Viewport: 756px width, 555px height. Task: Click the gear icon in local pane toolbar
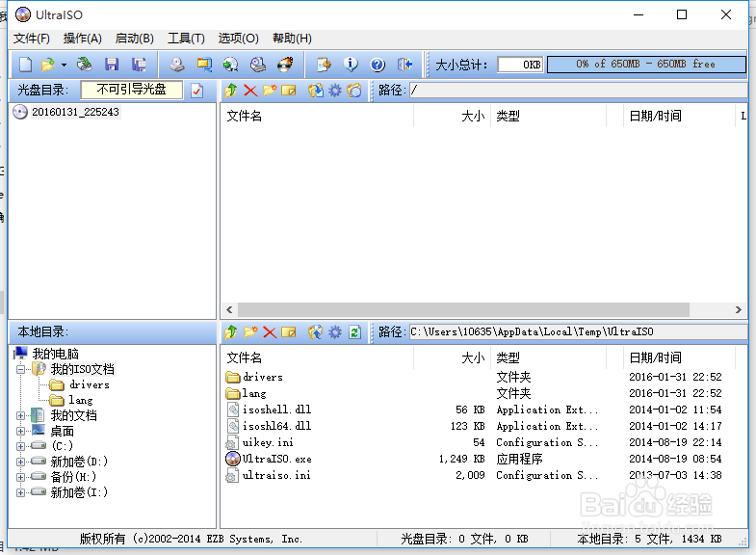pyautogui.click(x=334, y=332)
